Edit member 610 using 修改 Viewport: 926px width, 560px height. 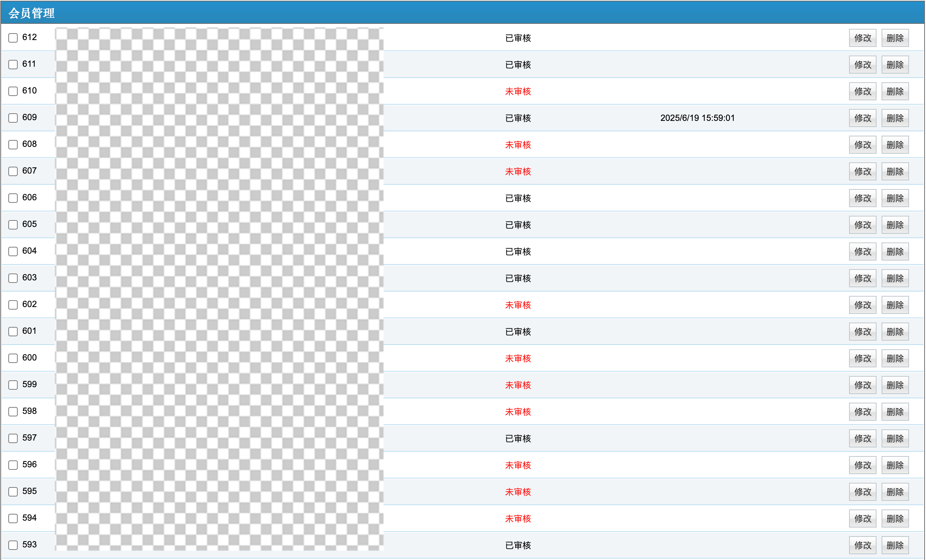tap(862, 91)
